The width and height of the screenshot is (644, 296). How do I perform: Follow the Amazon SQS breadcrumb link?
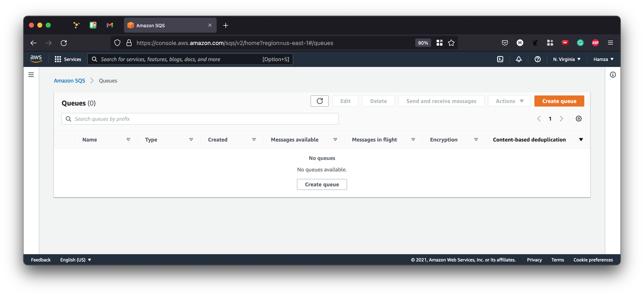tap(70, 81)
